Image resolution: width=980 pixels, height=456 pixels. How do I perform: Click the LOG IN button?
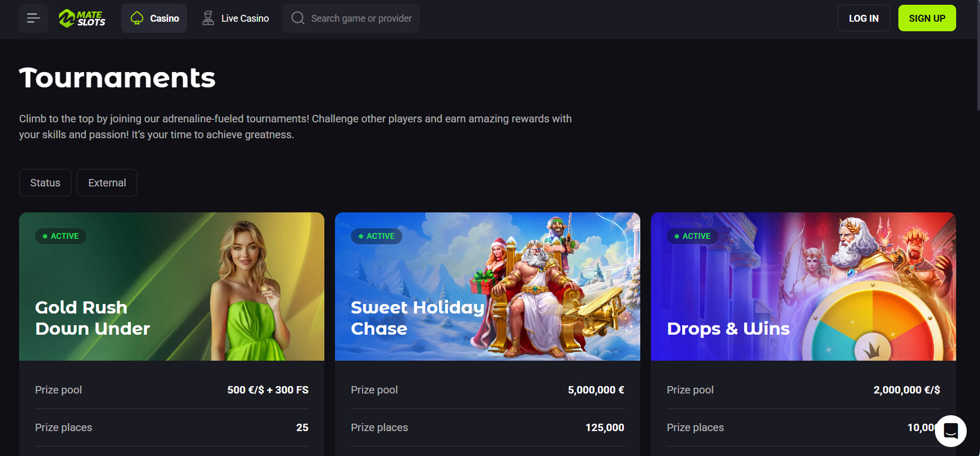click(863, 18)
